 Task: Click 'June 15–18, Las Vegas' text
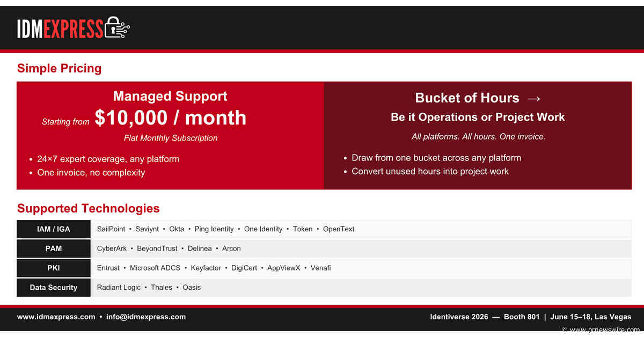coord(591,317)
